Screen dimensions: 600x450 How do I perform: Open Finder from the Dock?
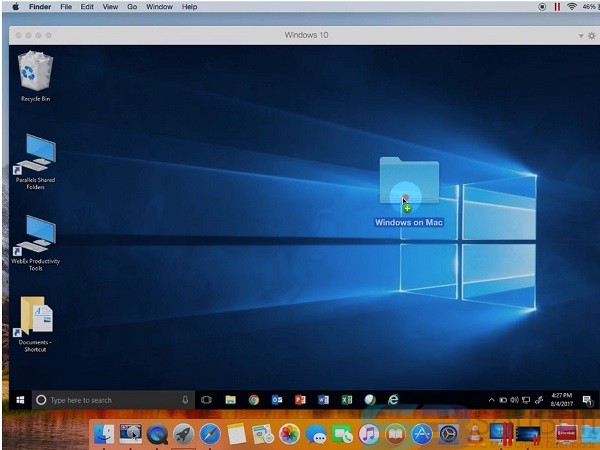pos(104,434)
